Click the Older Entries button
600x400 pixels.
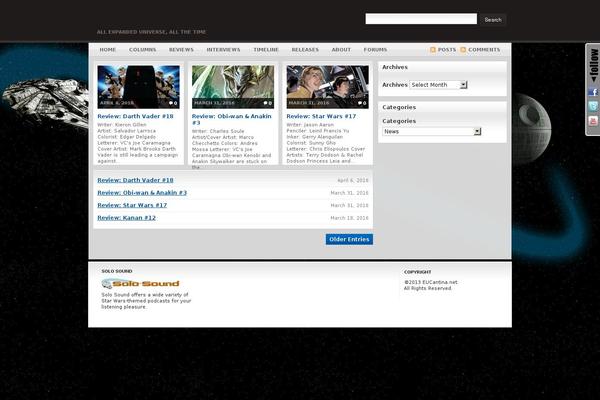(x=349, y=239)
